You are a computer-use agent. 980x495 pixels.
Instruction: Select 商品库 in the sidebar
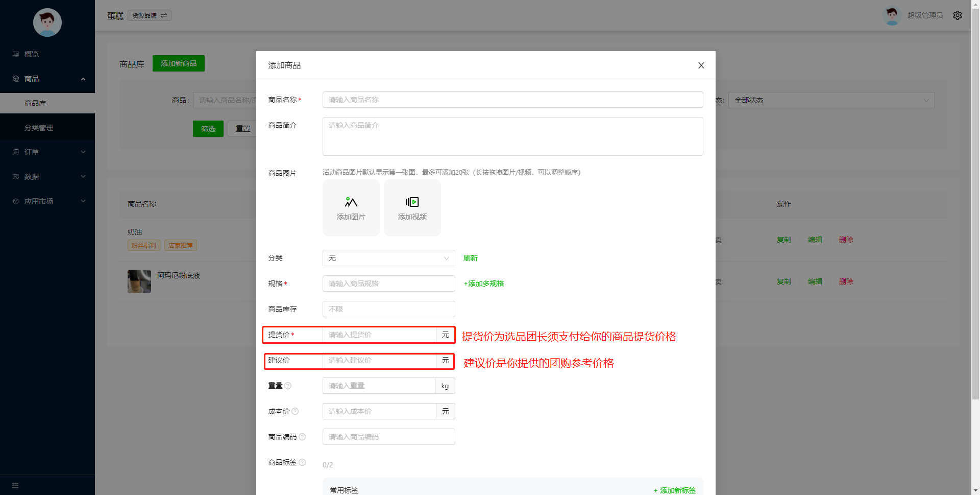coord(47,103)
